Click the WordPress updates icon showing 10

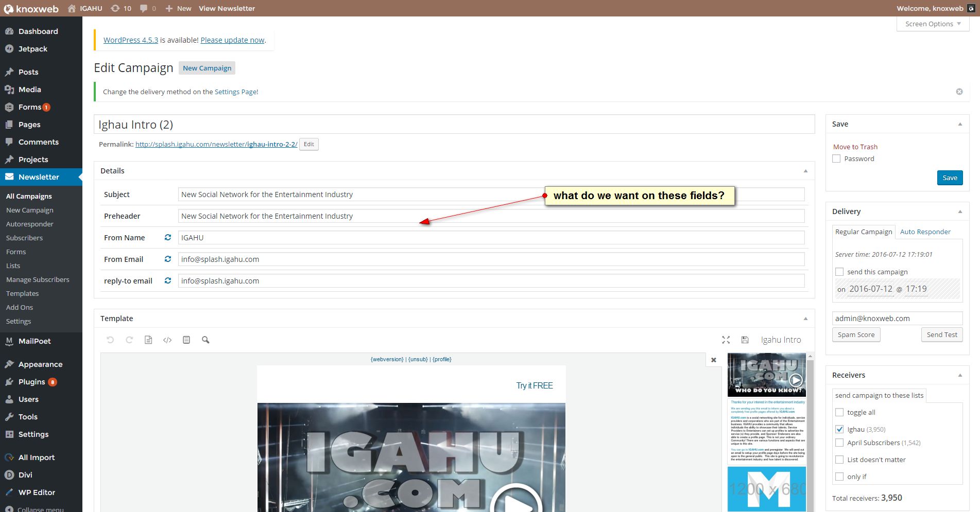[121, 8]
